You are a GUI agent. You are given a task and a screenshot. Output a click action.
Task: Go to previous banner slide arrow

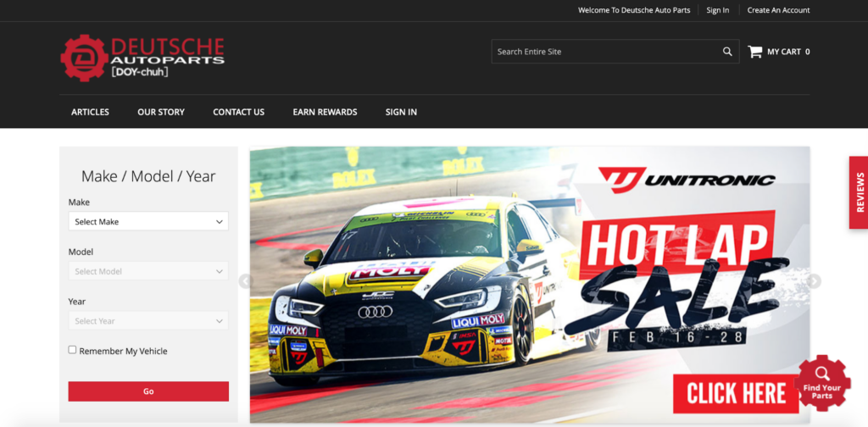point(246,281)
